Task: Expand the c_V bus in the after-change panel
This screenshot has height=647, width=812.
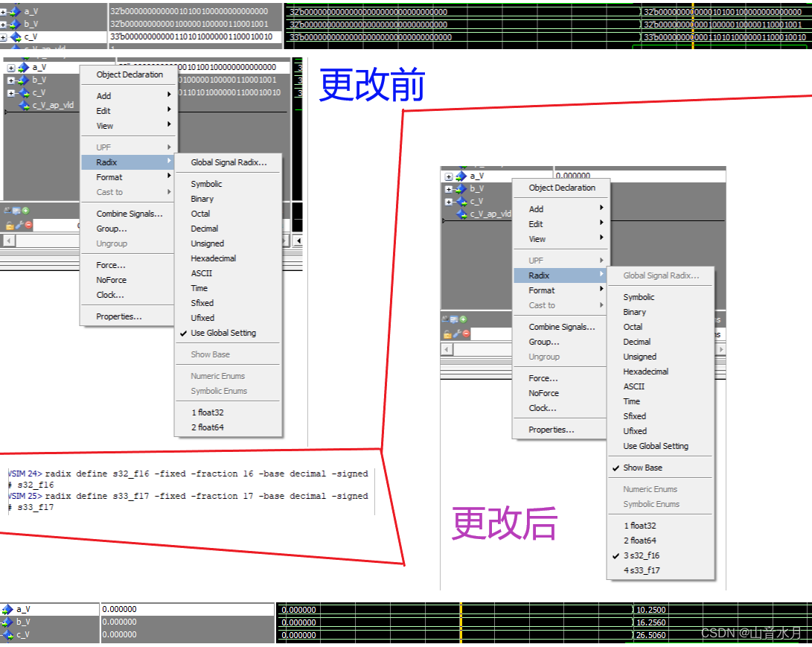Action: pos(449,202)
